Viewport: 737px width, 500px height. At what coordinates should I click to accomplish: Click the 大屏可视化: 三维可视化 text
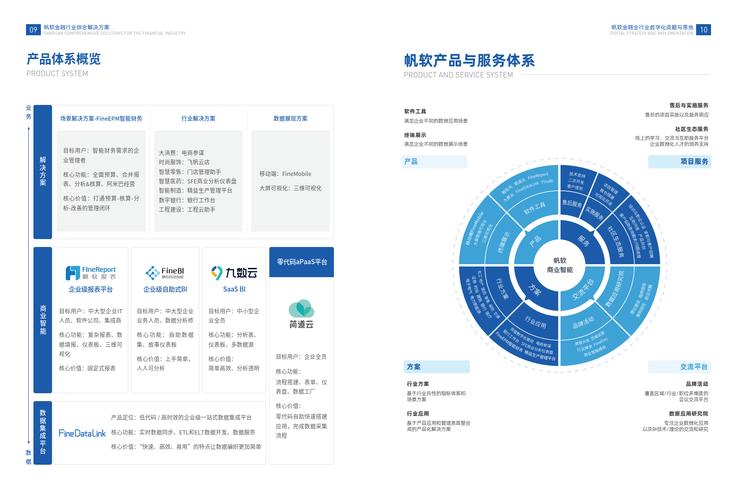(290, 188)
